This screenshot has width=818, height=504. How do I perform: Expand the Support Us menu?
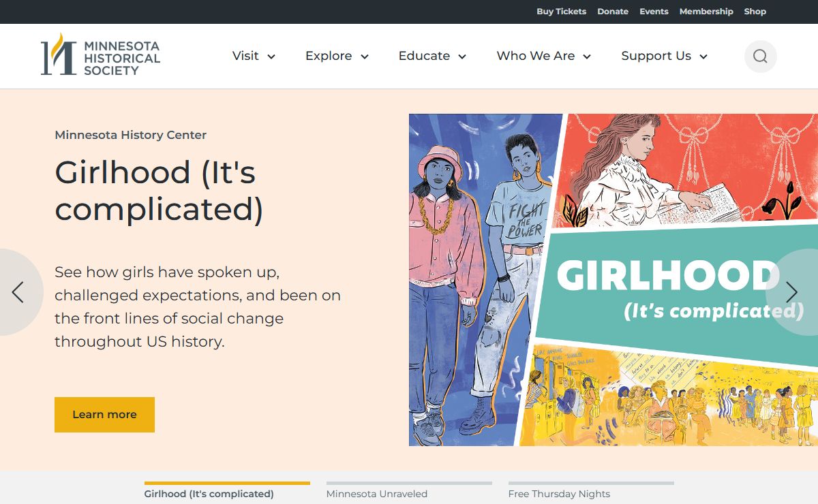pyautogui.click(x=664, y=56)
